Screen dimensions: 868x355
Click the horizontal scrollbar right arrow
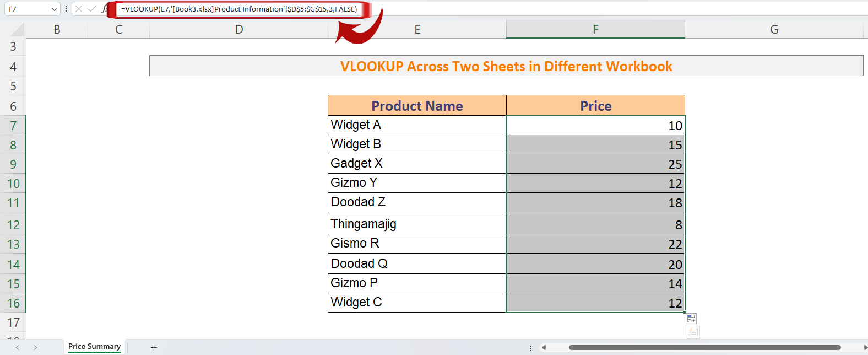(x=865, y=347)
